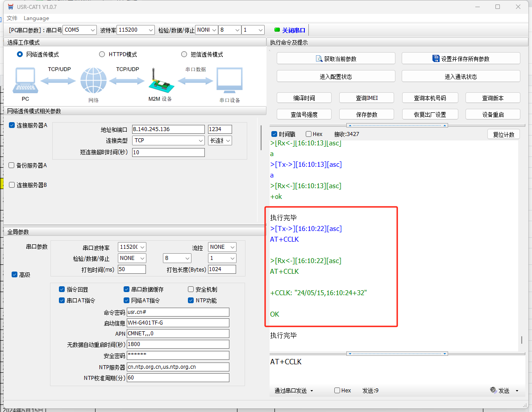
Task: Check the 备份服务器A option
Action: coord(12,165)
